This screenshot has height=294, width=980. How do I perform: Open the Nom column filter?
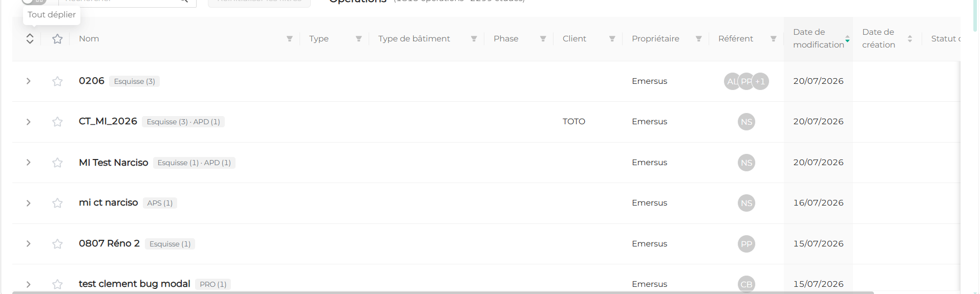[289, 39]
